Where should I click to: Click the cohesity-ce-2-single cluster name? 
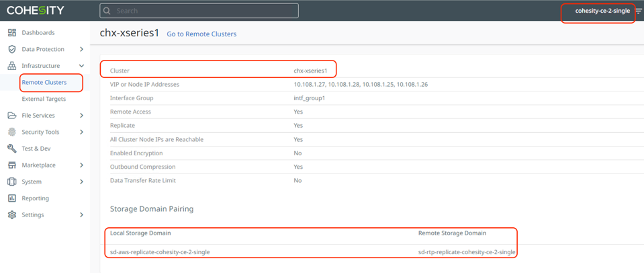coord(602,11)
